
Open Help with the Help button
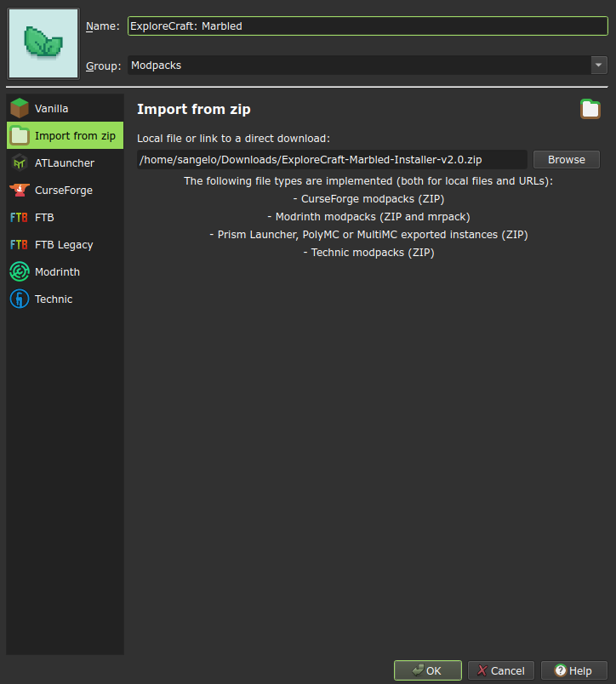point(573,670)
